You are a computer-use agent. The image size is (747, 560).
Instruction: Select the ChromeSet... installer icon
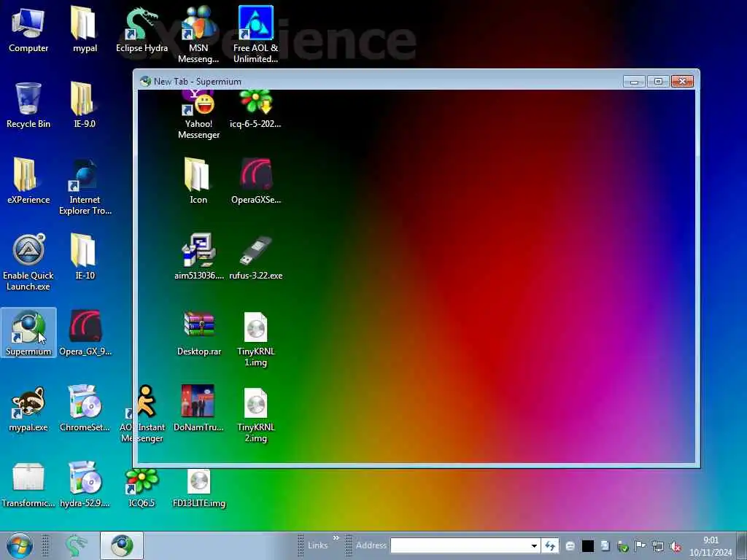pyautogui.click(x=85, y=408)
